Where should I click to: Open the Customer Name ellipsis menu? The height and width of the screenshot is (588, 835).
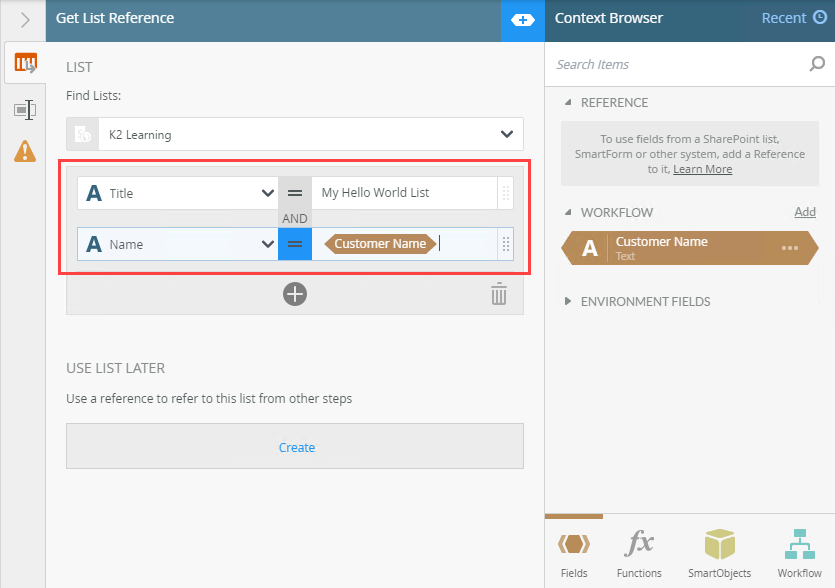pos(790,248)
